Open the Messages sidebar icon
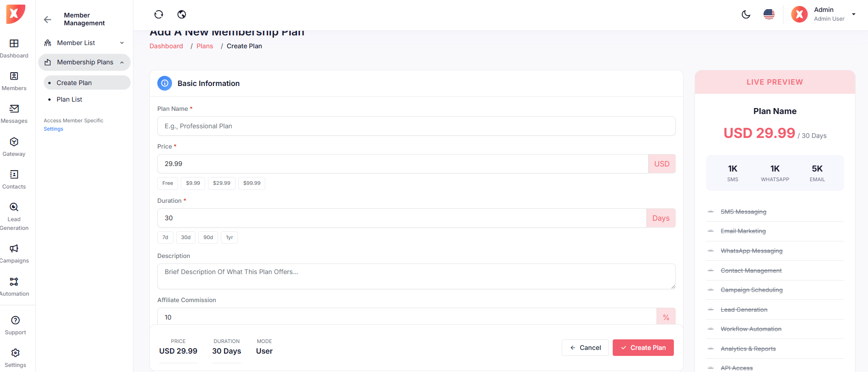 coord(14,114)
